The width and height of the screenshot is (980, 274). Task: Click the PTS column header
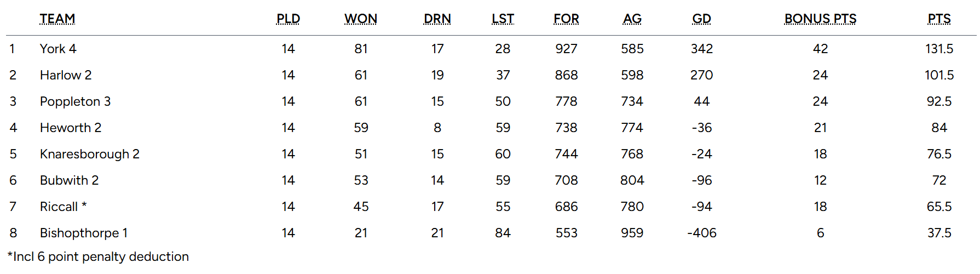[x=939, y=19]
